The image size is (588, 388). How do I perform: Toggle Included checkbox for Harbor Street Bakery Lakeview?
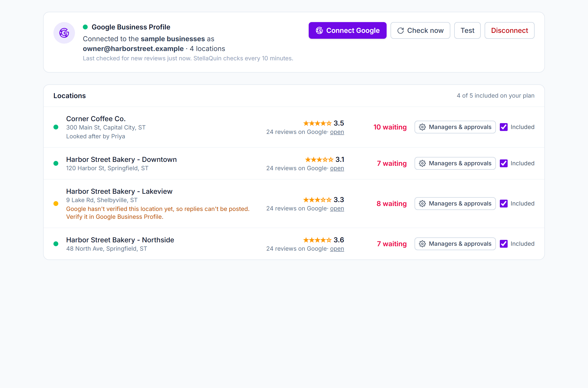tap(503, 203)
